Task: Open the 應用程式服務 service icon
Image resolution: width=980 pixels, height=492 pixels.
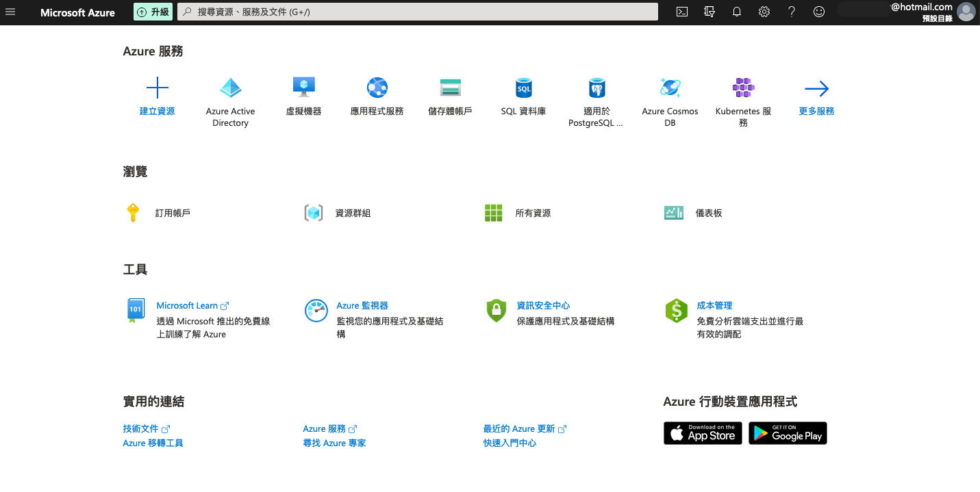Action: [x=377, y=88]
